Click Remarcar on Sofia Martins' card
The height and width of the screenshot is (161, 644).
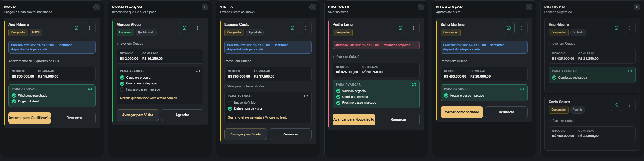pyautogui.click(x=506, y=112)
